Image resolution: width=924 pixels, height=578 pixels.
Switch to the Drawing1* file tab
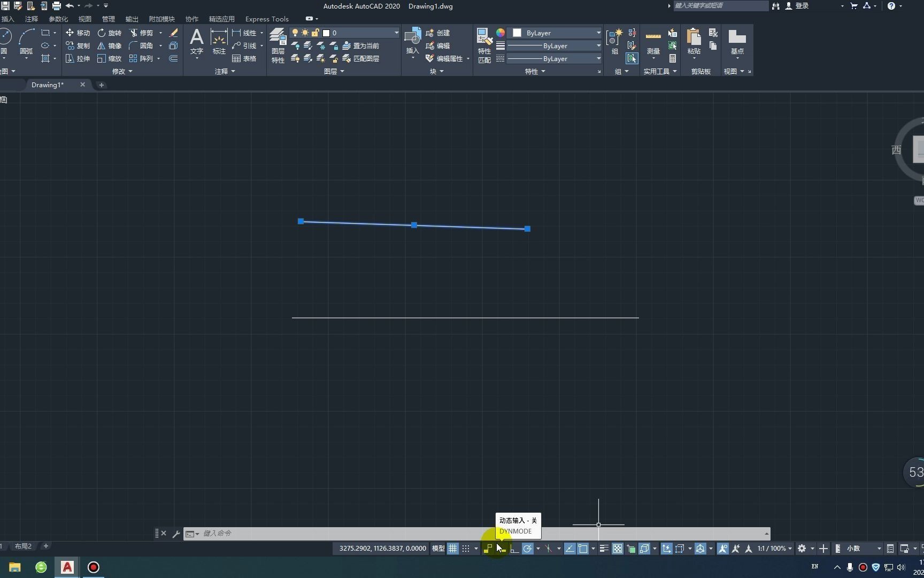[x=48, y=85]
